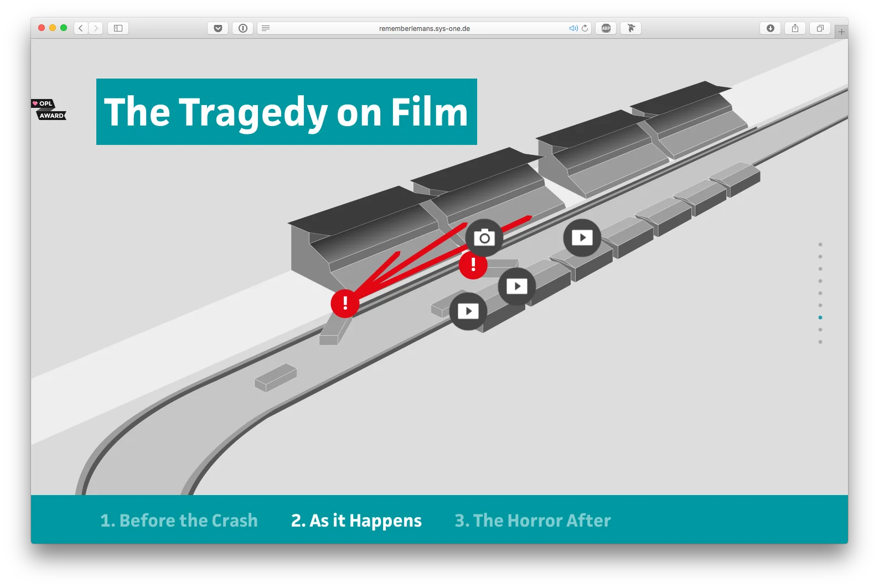
Task: Click the red exclamation marker below the camera
Action: (x=473, y=265)
